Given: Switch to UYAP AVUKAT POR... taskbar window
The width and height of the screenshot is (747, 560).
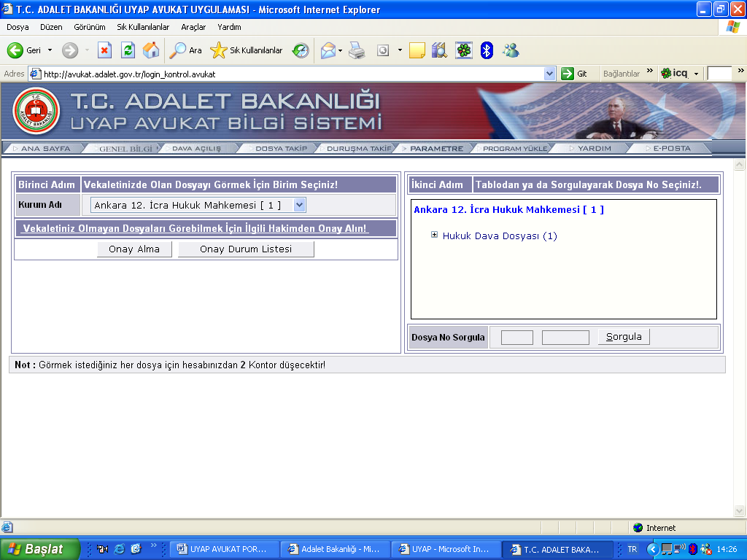Looking at the screenshot, I should (224, 549).
